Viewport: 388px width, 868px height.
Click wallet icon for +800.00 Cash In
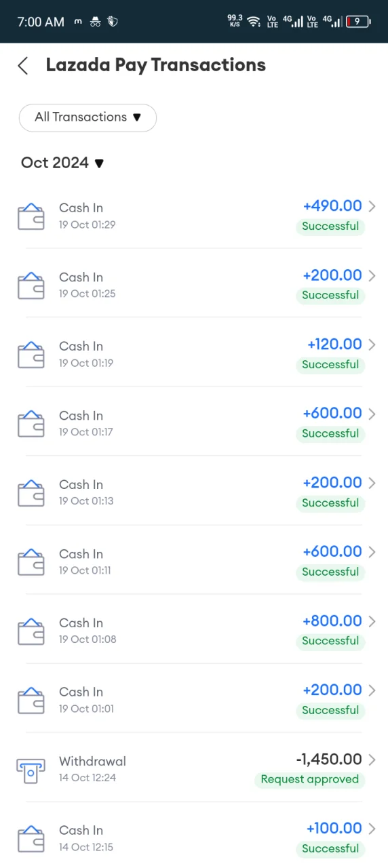click(31, 631)
